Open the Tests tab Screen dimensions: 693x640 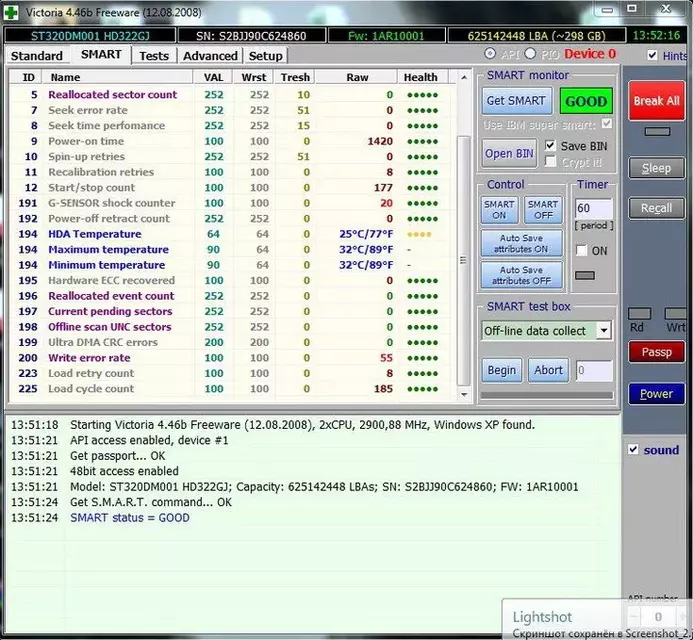[x=154, y=56]
